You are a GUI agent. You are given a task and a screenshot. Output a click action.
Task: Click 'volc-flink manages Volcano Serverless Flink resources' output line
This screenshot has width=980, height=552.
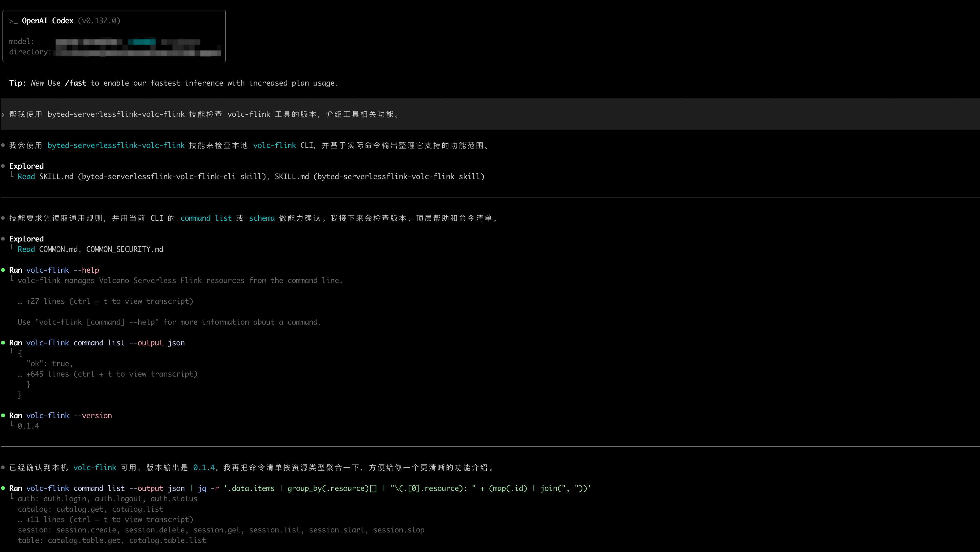180,280
